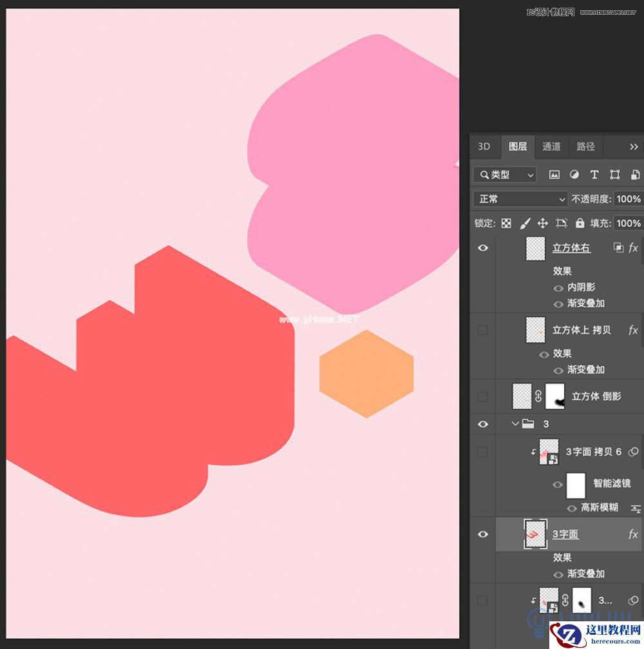The image size is (644, 649).
Task: Select 3字面 layer thumbnail
Action: (535, 534)
